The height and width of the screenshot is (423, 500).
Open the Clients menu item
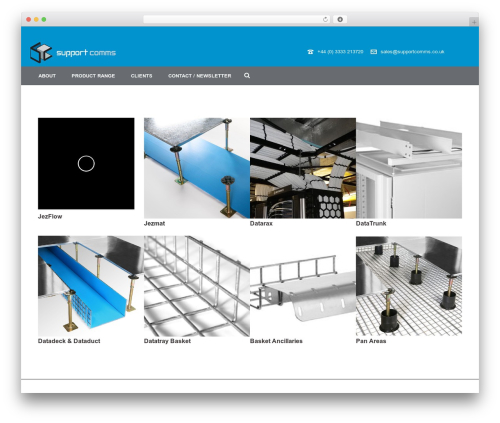click(x=141, y=76)
